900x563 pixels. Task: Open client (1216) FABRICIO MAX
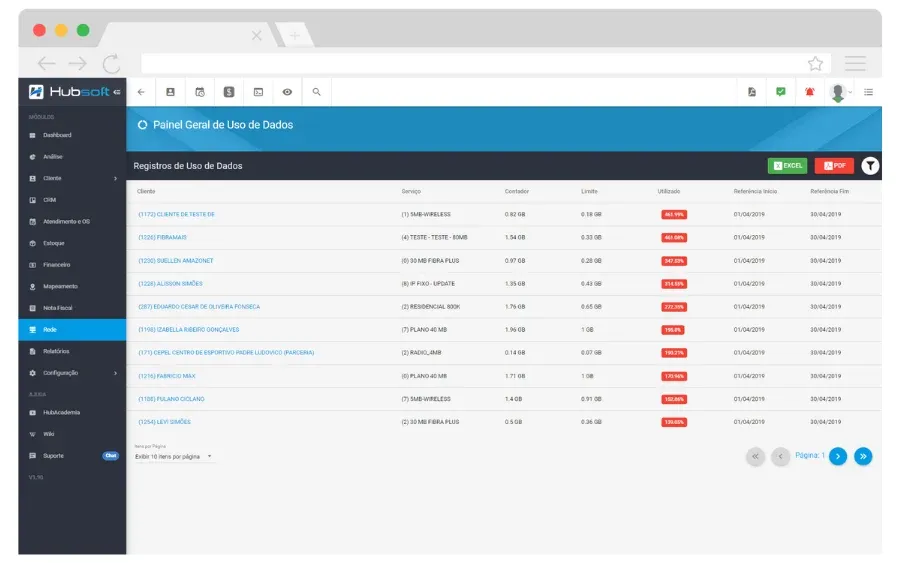point(167,376)
